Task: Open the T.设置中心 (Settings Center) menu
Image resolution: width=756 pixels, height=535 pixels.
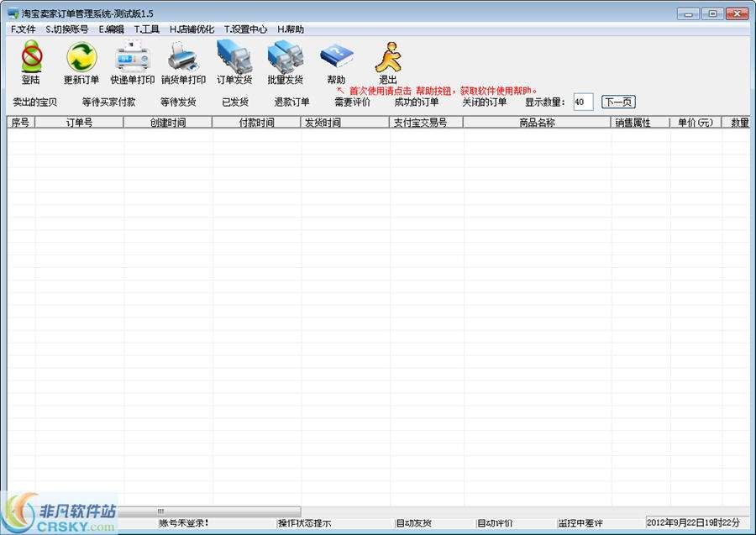Action: (242, 29)
